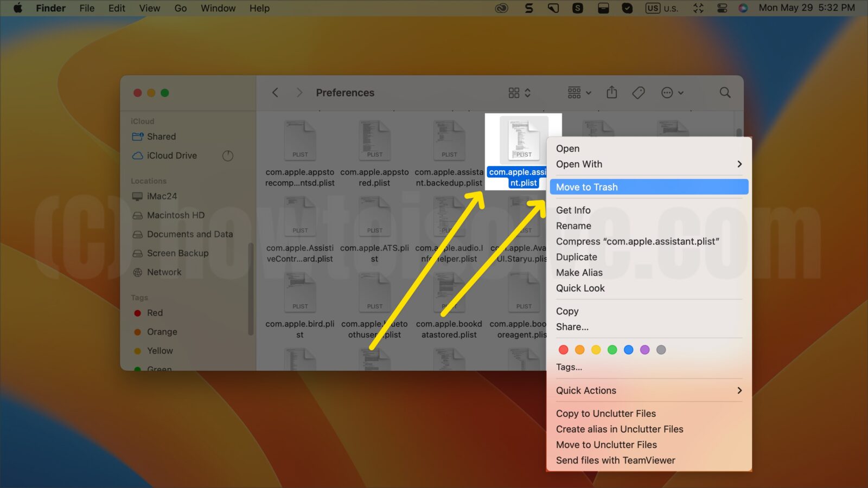This screenshot has width=868, height=488.
Task: Apply the purple tag color swatch
Action: 645,350
